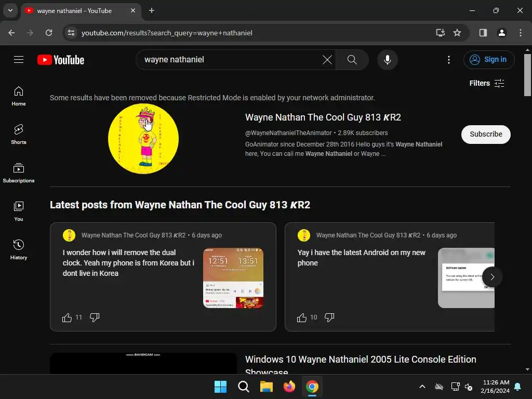This screenshot has height=399, width=532.
Task: Reload the page
Action: point(49,33)
